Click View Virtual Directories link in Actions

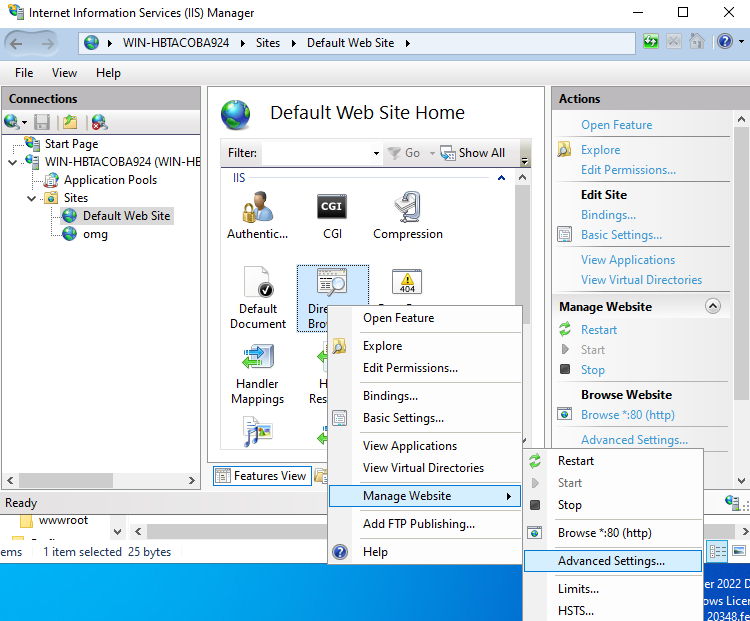(x=641, y=280)
